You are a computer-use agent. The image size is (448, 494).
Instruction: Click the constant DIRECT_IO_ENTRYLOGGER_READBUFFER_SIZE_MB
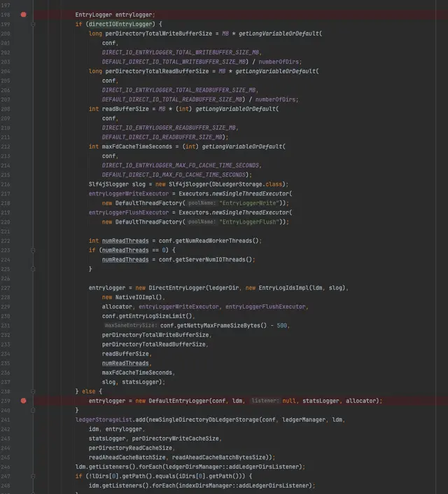tap(169, 128)
